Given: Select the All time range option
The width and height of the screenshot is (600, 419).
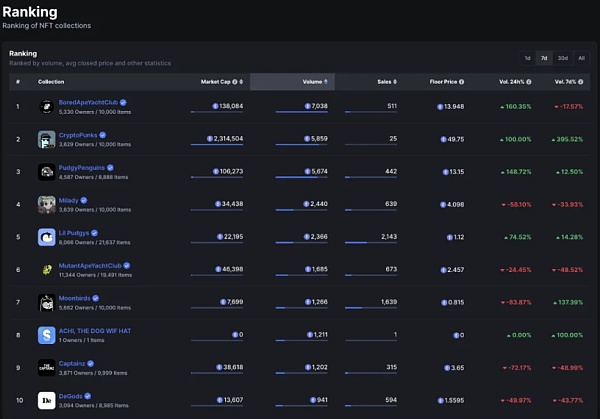Looking at the screenshot, I should [x=581, y=58].
